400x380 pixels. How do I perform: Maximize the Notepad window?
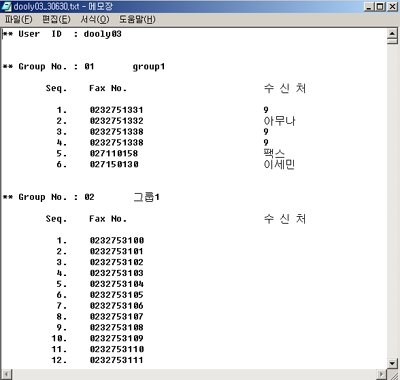(x=380, y=7)
